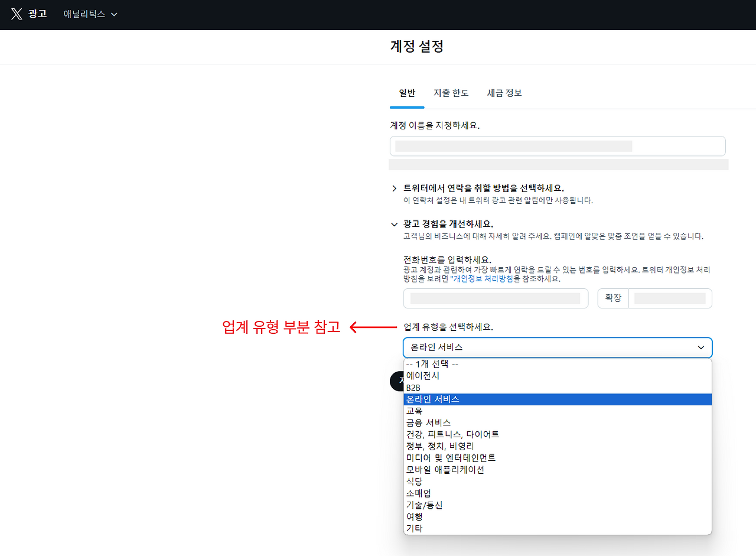This screenshot has height=556, width=756.
Task: Click the account name input field
Action: point(558,146)
